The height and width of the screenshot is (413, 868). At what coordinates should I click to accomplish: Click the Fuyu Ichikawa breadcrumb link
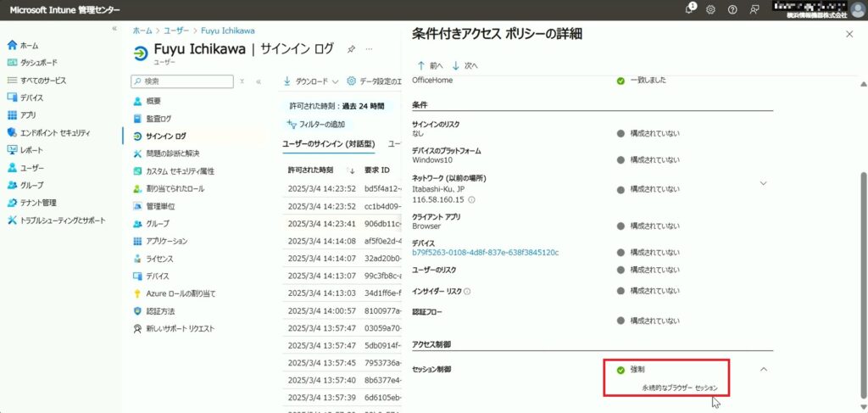tap(227, 31)
